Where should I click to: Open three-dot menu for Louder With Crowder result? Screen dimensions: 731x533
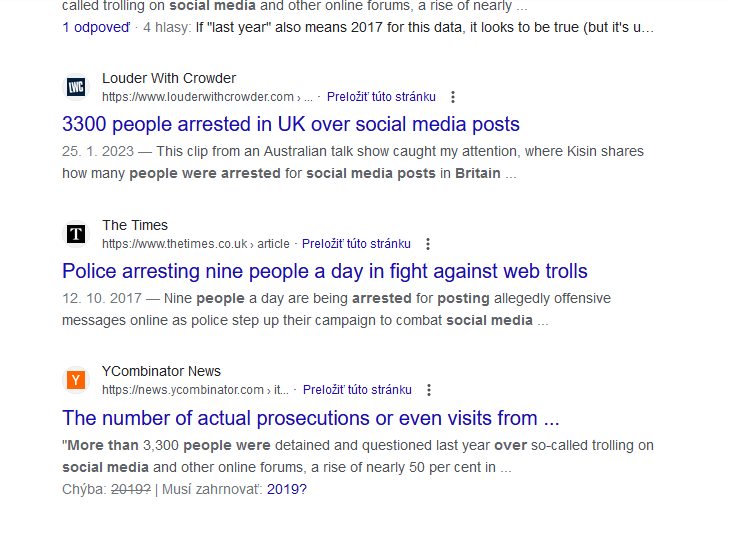point(453,97)
